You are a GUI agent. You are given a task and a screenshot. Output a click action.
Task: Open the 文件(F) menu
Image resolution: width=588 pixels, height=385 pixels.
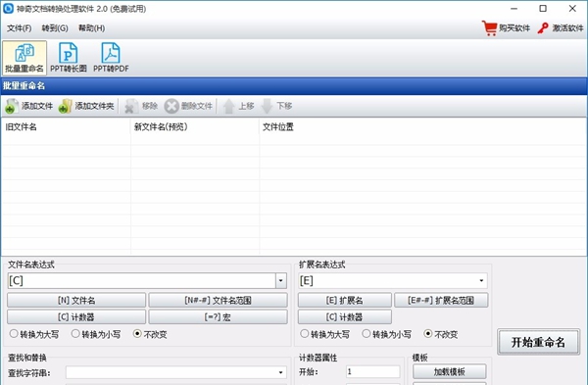(20, 28)
